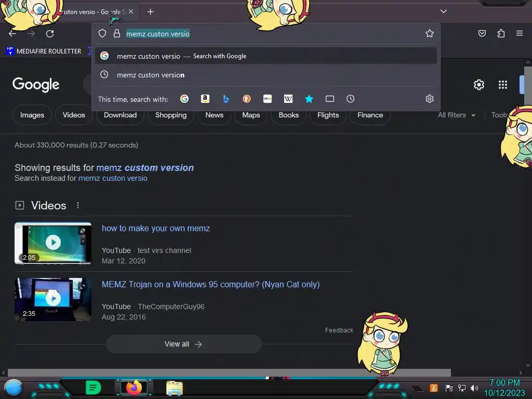Close the Google Search tab
The image size is (532, 399).
[131, 11]
